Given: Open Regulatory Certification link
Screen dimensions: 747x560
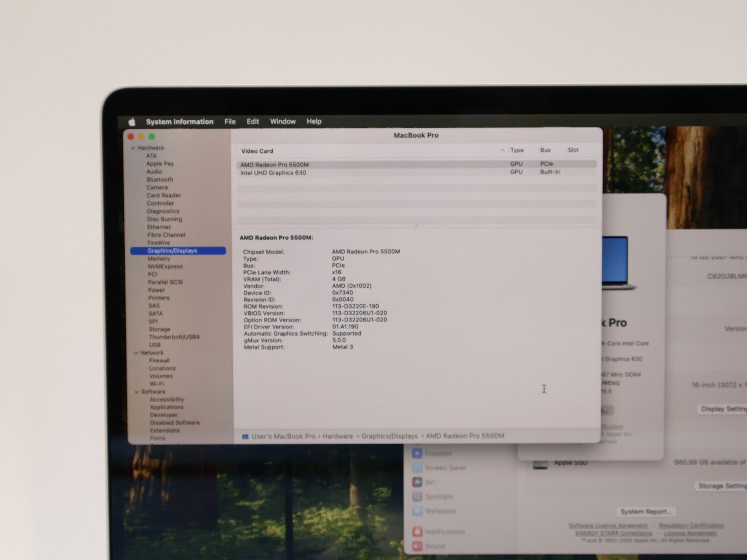Looking at the screenshot, I should [x=691, y=525].
